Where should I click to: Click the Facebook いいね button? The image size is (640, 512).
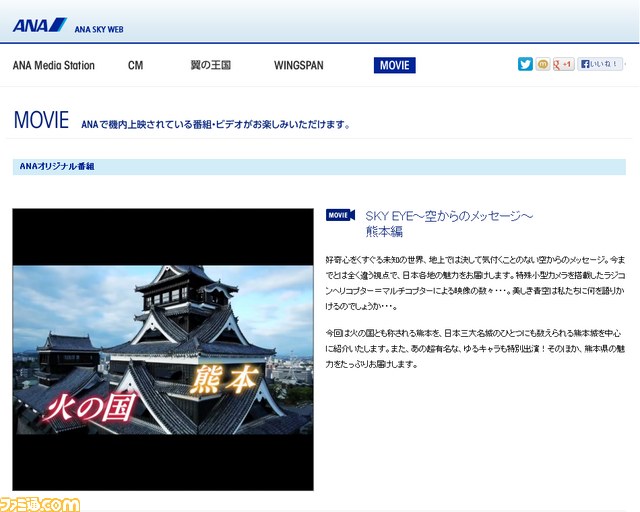coord(600,64)
